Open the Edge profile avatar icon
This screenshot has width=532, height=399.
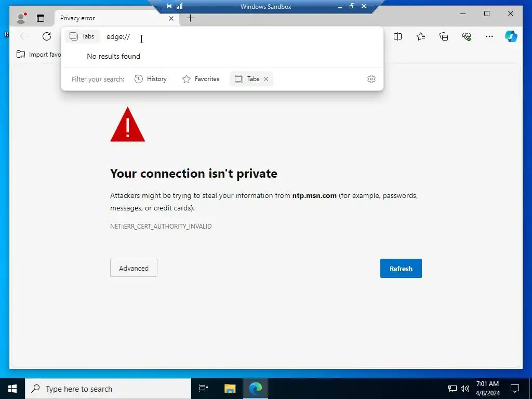(x=21, y=18)
